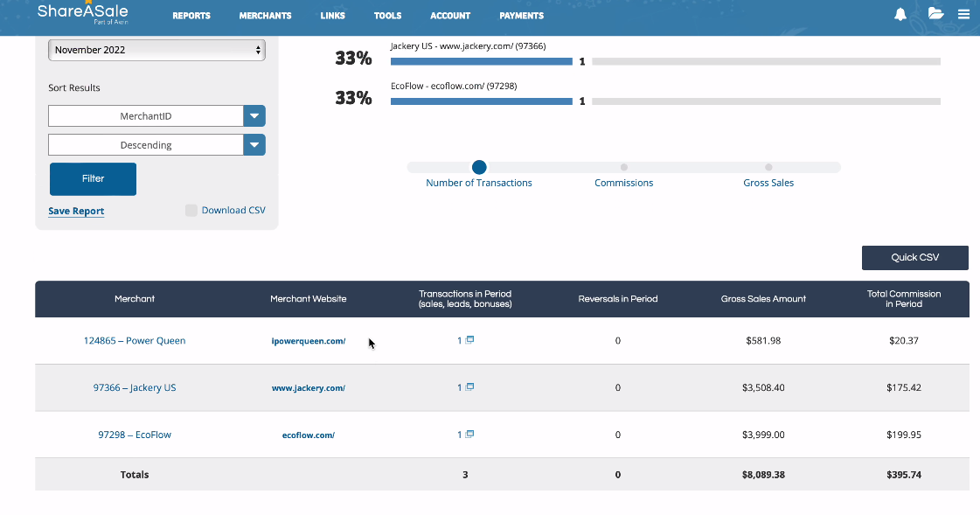Screen dimensions: 980x515
Task: Open the November 2022 month selector
Action: [x=156, y=50]
